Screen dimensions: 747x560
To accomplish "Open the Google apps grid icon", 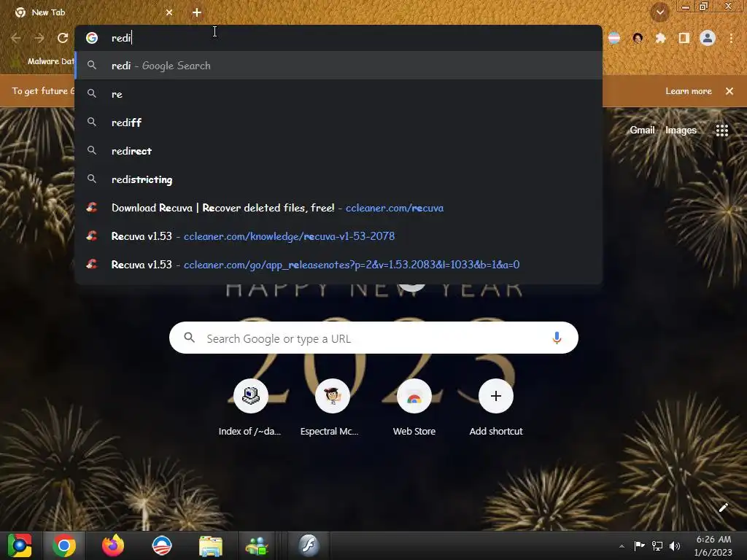I will 721,130.
